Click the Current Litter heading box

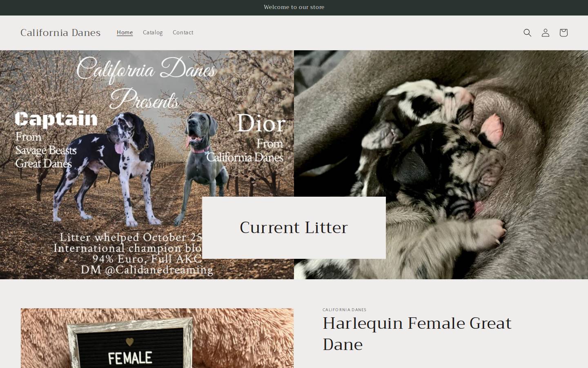tap(294, 228)
